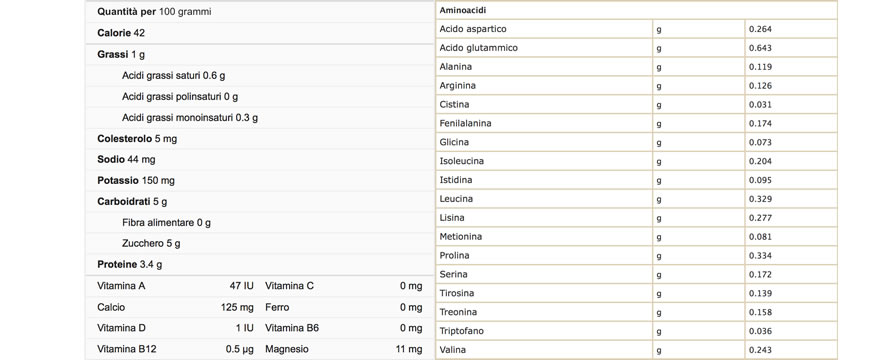Screen dimensions: 870x360
Task: Select the Calcio 125 mg value
Action: click(x=237, y=307)
